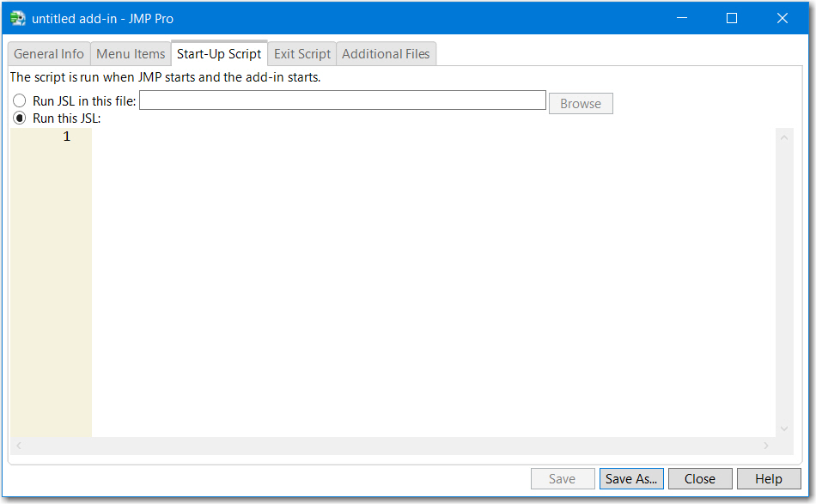Select the Start-Up Script tab
This screenshot has width=816, height=504.
219,53
